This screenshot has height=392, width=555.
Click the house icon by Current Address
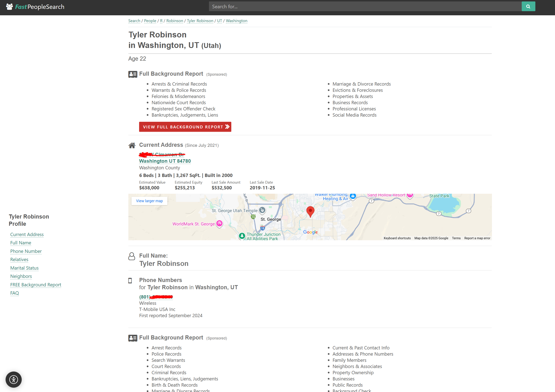coord(132,145)
